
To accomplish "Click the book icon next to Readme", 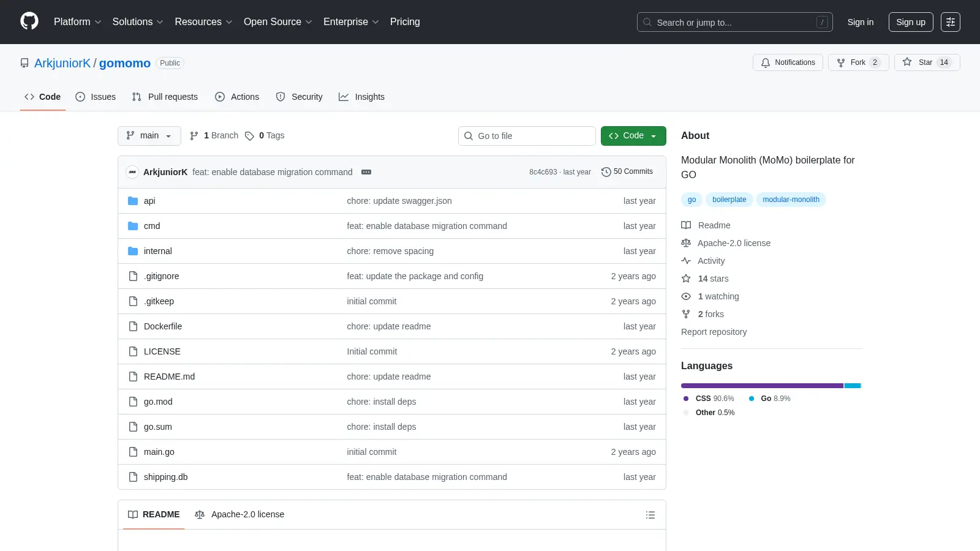I will click(686, 225).
